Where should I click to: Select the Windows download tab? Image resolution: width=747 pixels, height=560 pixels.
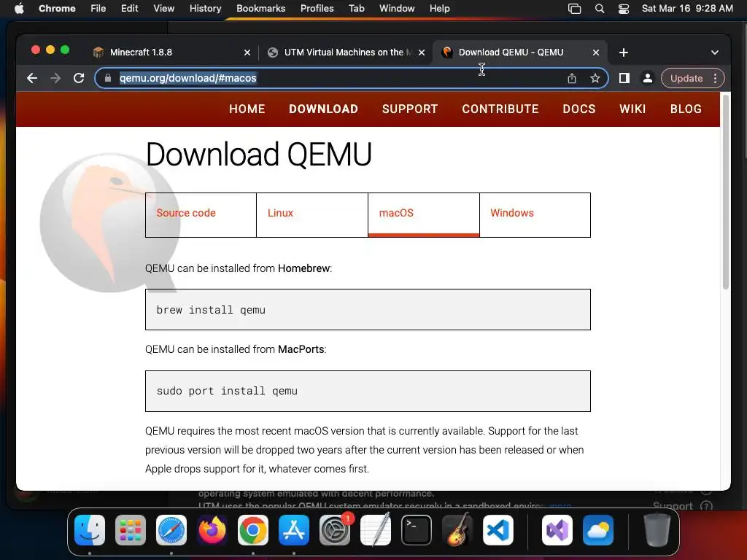pos(535,215)
